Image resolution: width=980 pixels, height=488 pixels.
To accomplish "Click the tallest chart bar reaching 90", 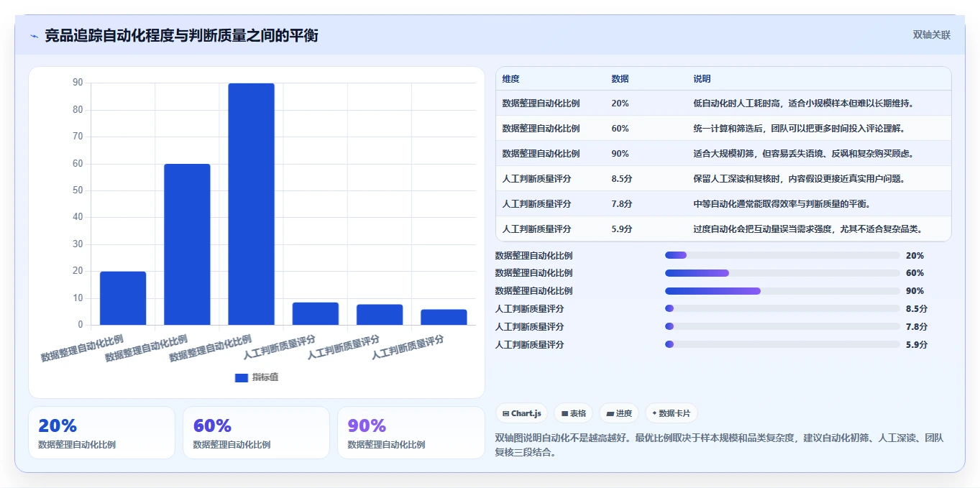I will point(251,204).
